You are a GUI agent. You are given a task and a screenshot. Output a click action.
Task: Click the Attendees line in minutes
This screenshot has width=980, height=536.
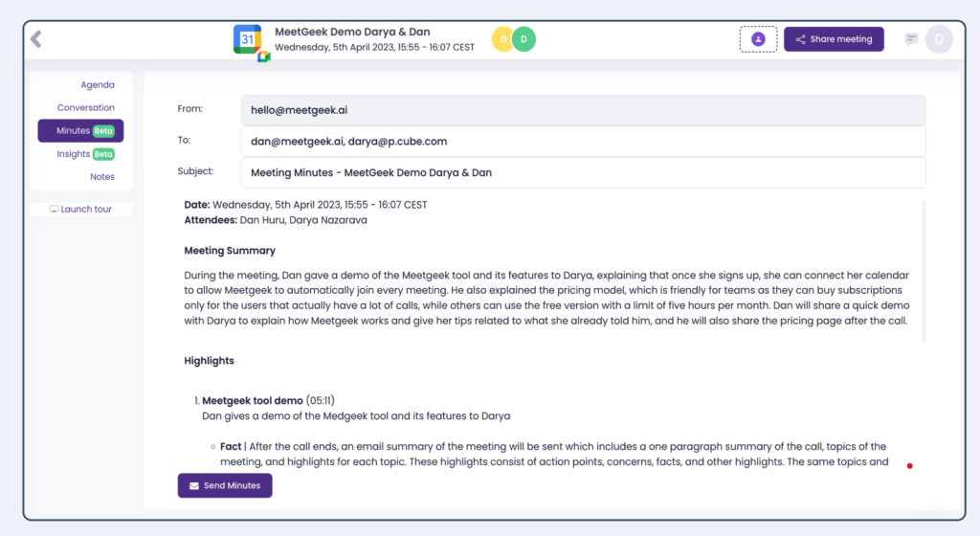point(276,220)
